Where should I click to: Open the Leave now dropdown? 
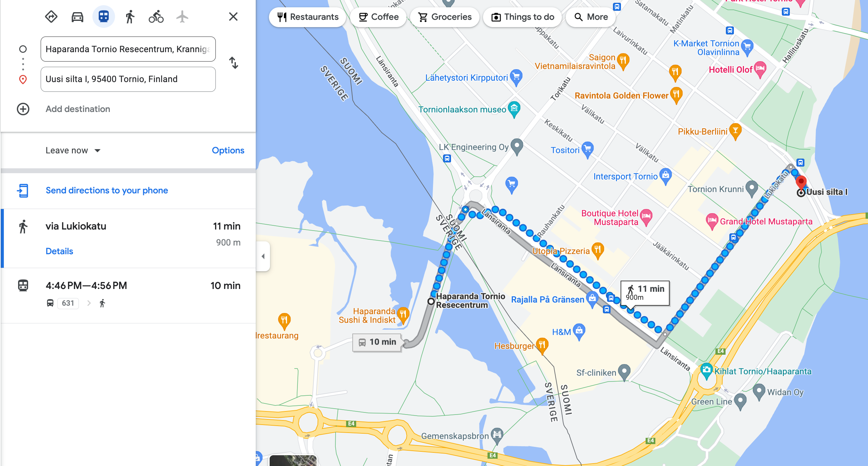coord(73,151)
